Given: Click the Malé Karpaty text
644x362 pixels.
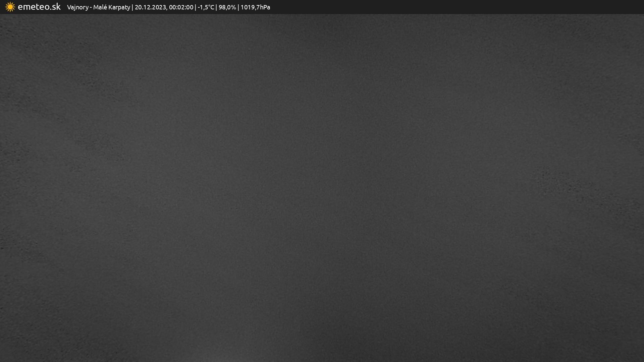Looking at the screenshot, I should [x=111, y=7].
